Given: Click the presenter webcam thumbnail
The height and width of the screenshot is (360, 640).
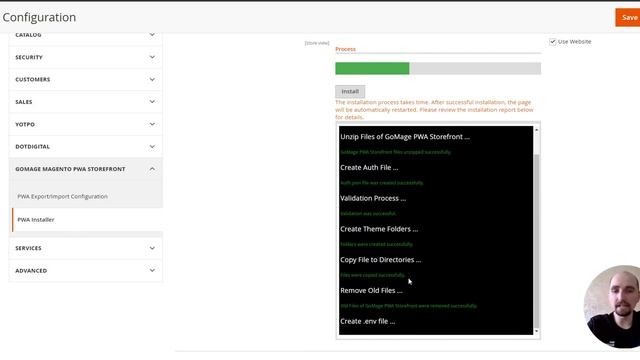Looking at the screenshot, I should 612,307.
